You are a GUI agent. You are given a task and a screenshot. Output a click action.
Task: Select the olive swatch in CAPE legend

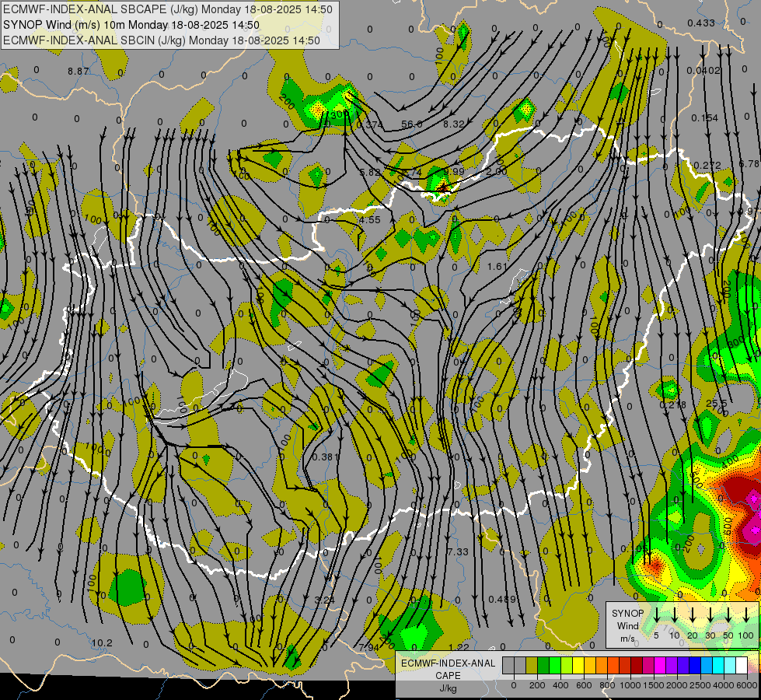(x=532, y=666)
